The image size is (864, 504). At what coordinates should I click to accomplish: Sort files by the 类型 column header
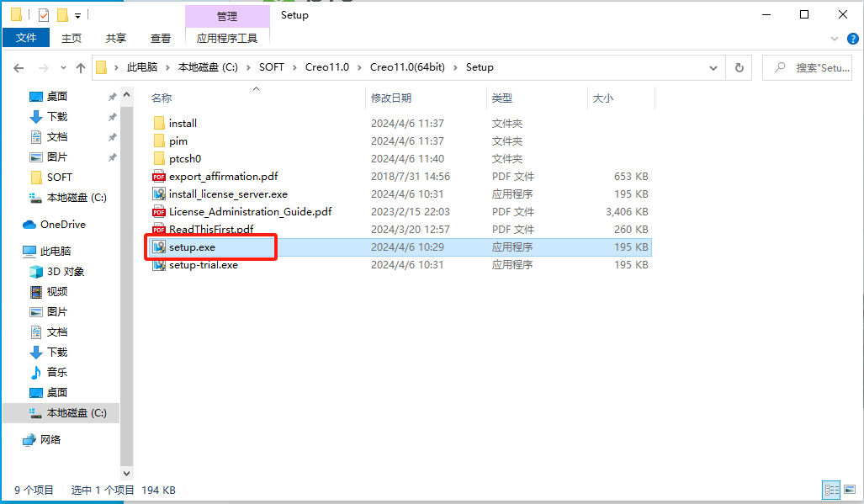tap(502, 98)
